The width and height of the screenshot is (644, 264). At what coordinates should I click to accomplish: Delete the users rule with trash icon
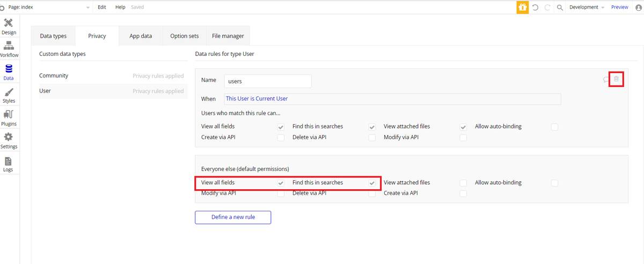[x=616, y=79]
